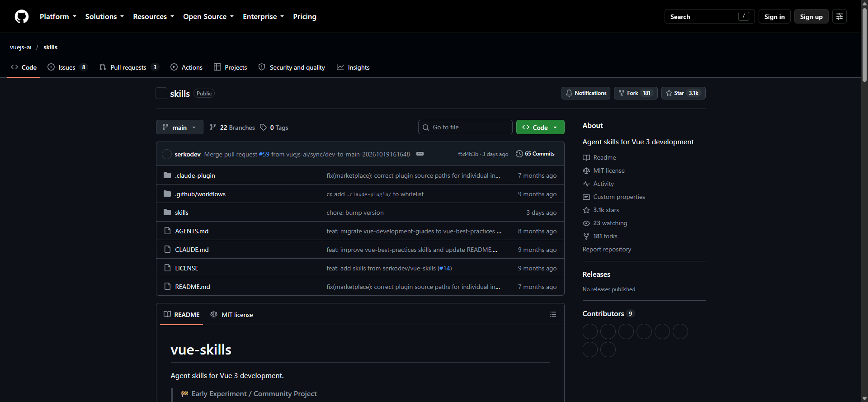Click the CLAUDE.md file icon
Image resolution: width=868 pixels, height=402 pixels.
point(167,250)
